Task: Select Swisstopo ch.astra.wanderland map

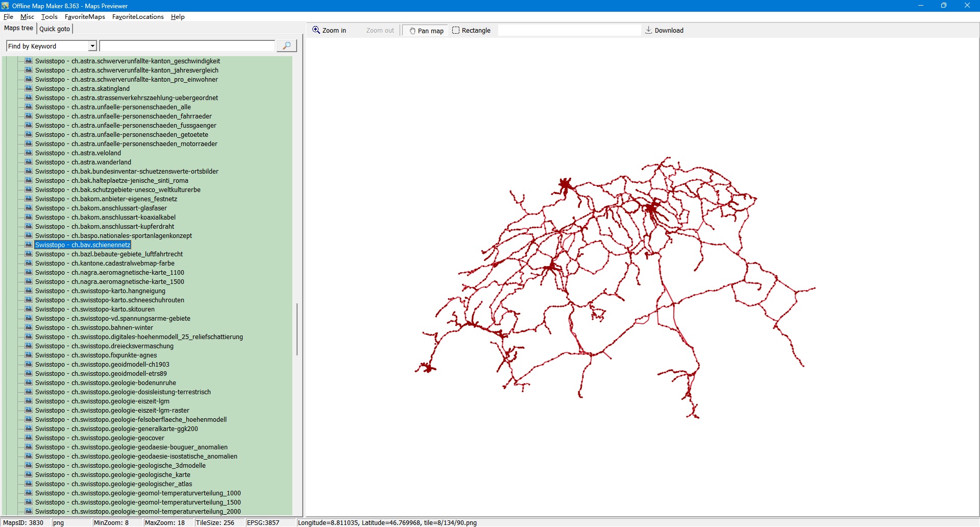Action: point(83,162)
